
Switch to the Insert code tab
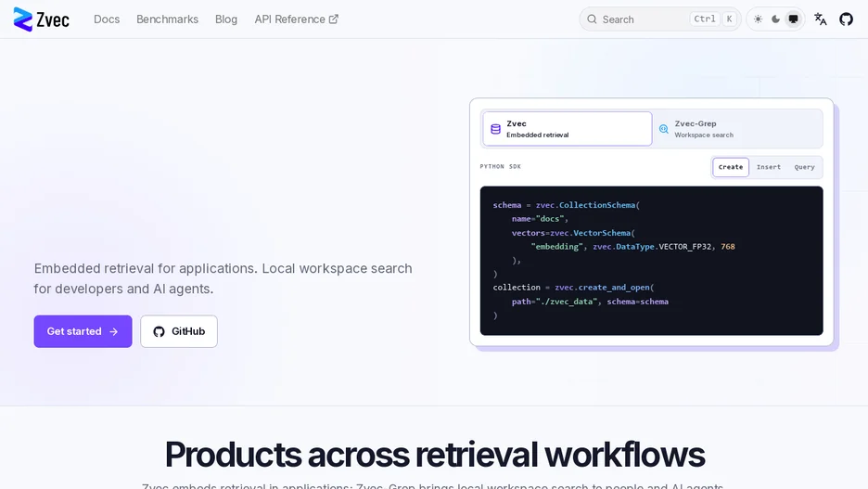pyautogui.click(x=769, y=167)
